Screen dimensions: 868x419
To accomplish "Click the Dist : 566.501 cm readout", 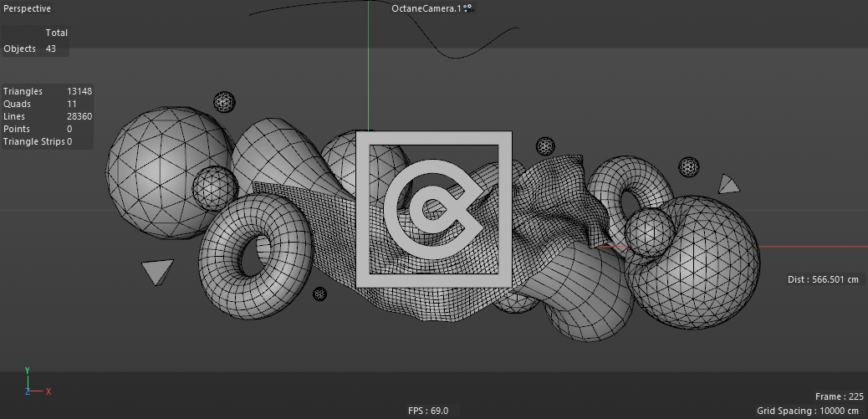I will 823,279.
